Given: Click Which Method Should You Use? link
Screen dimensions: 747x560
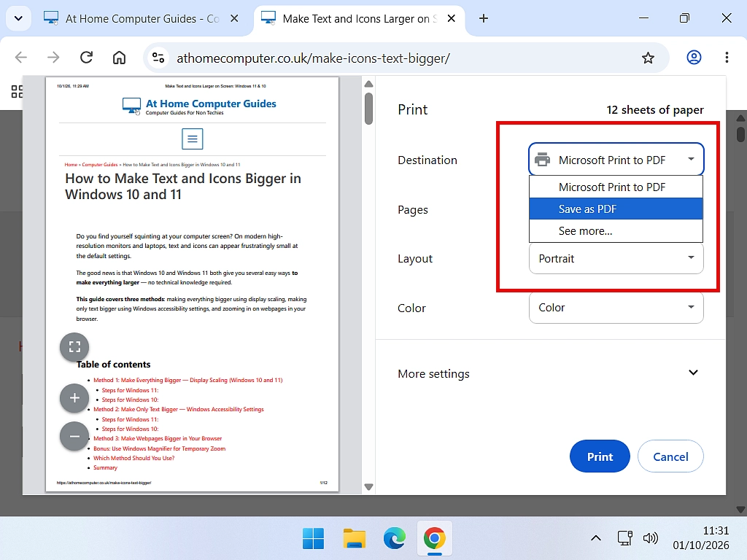Looking at the screenshot, I should (134, 458).
